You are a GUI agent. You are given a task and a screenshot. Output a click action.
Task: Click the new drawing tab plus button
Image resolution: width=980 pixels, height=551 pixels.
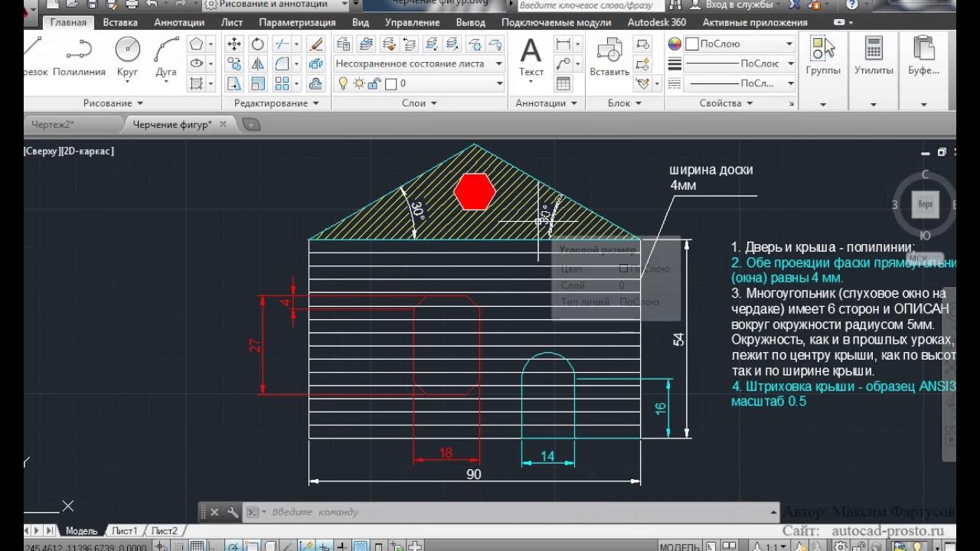(x=251, y=124)
